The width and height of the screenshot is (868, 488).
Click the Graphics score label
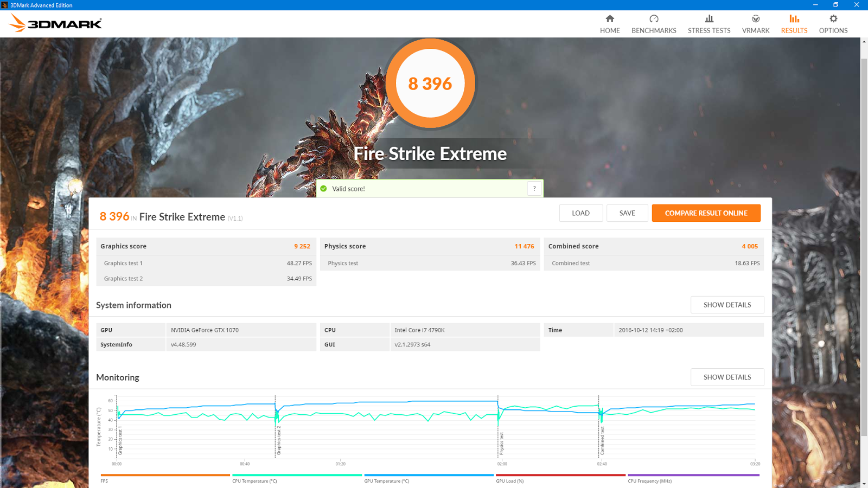pos(123,246)
